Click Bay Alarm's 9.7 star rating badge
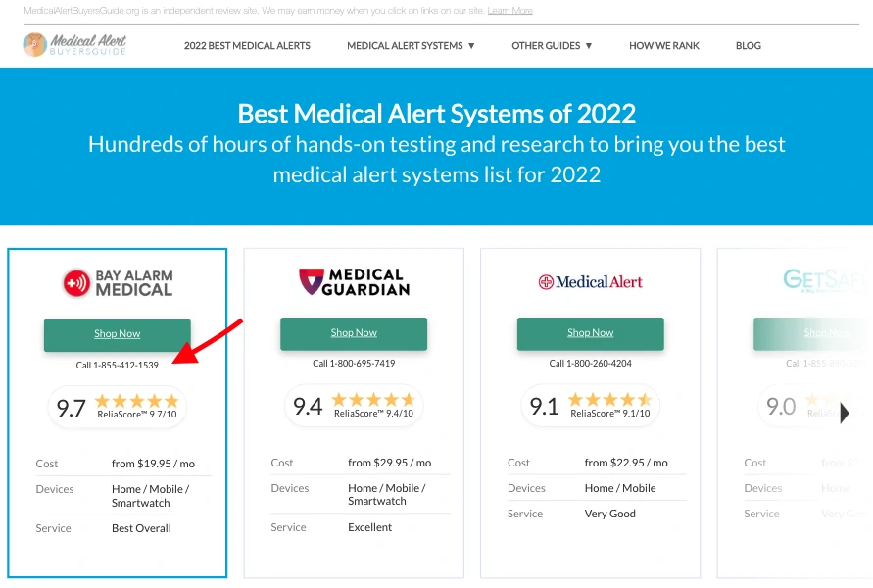 118,407
